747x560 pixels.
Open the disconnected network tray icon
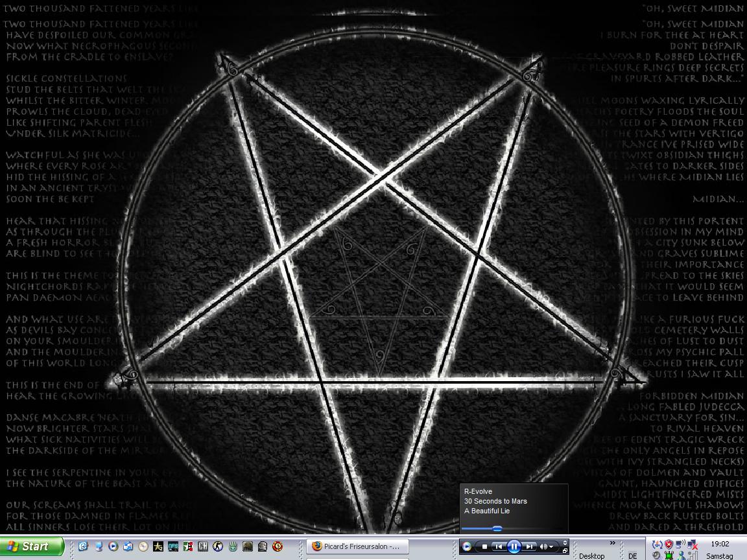tap(692, 544)
